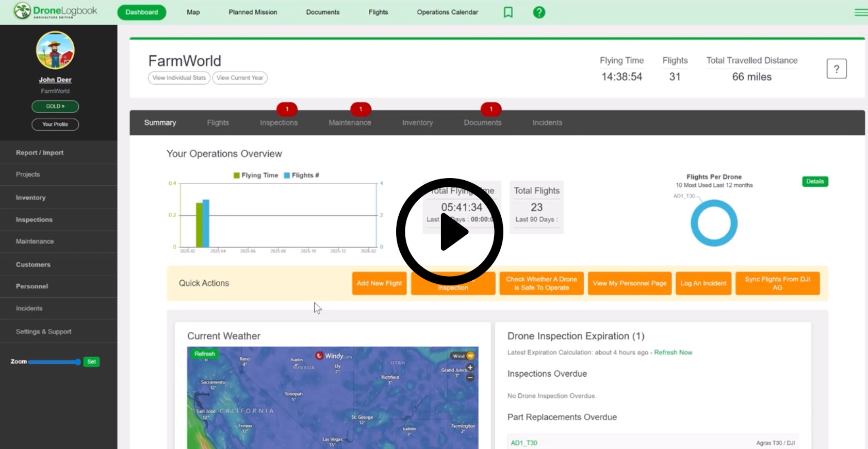868x449 pixels.
Task: Open Settings & Support in sidebar
Action: tap(59, 332)
